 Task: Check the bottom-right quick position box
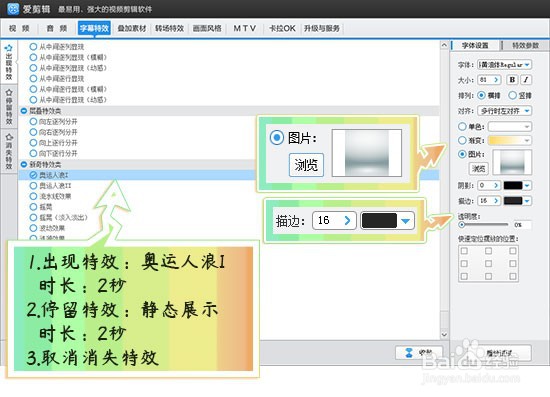click(x=512, y=276)
